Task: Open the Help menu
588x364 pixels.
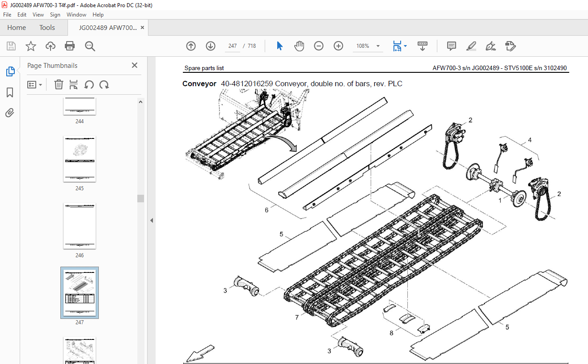Action: click(x=98, y=15)
